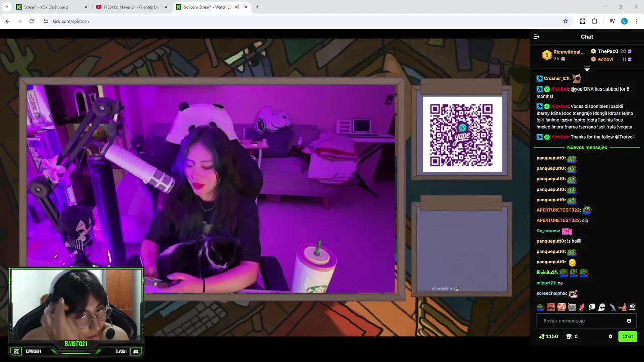Go back to previous page
This screenshot has height=362, width=644.
tap(7, 21)
